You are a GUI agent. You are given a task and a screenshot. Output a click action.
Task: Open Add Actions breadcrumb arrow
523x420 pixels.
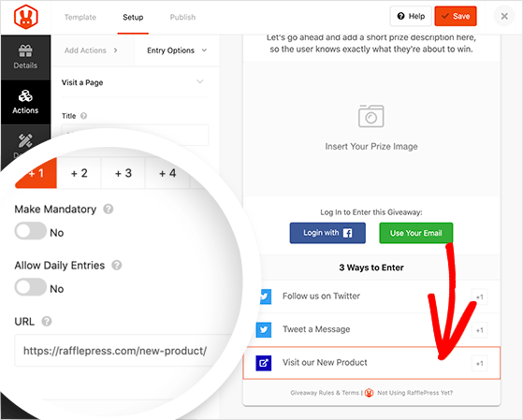pos(115,51)
